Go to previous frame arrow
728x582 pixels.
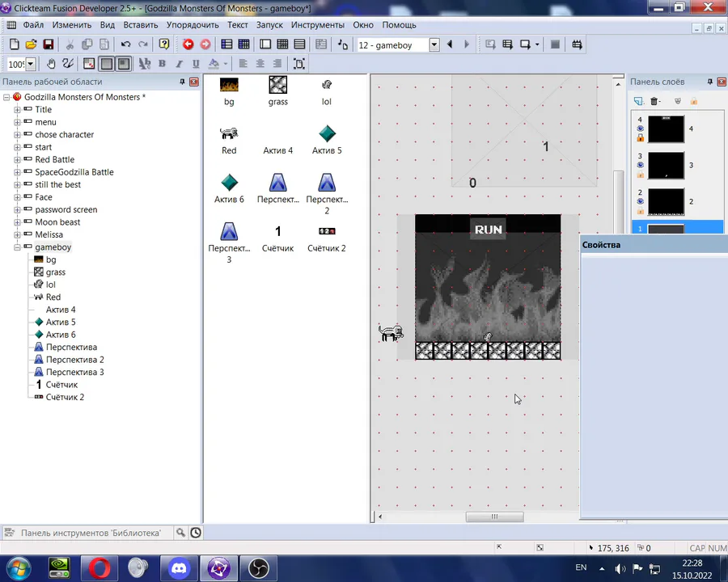pyautogui.click(x=450, y=44)
